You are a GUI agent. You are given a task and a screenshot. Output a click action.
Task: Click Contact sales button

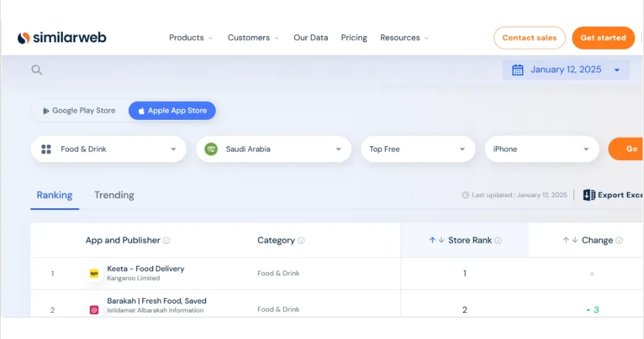point(529,38)
